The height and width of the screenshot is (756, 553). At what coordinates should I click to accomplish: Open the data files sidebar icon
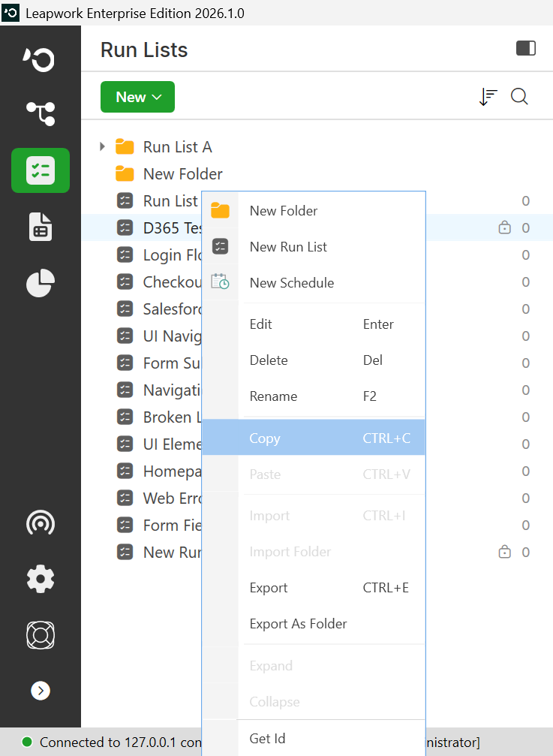tap(41, 227)
